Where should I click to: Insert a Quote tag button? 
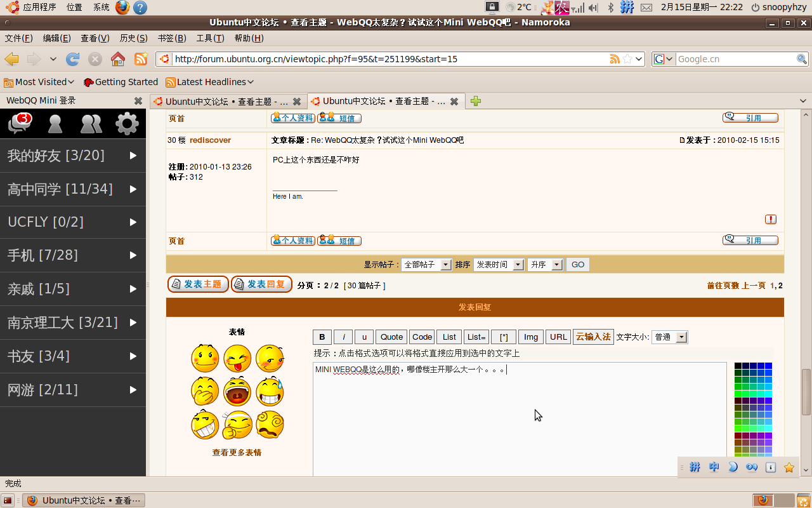pyautogui.click(x=391, y=337)
